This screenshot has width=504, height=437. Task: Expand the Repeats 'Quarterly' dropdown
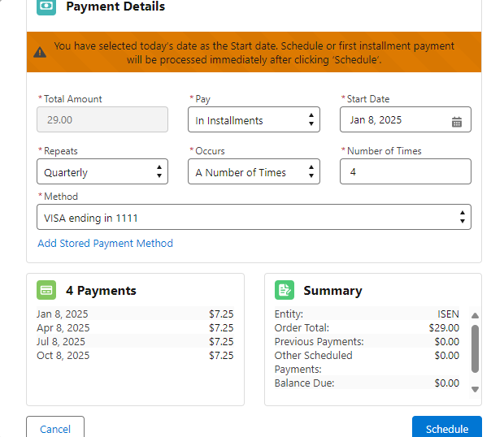coord(102,172)
